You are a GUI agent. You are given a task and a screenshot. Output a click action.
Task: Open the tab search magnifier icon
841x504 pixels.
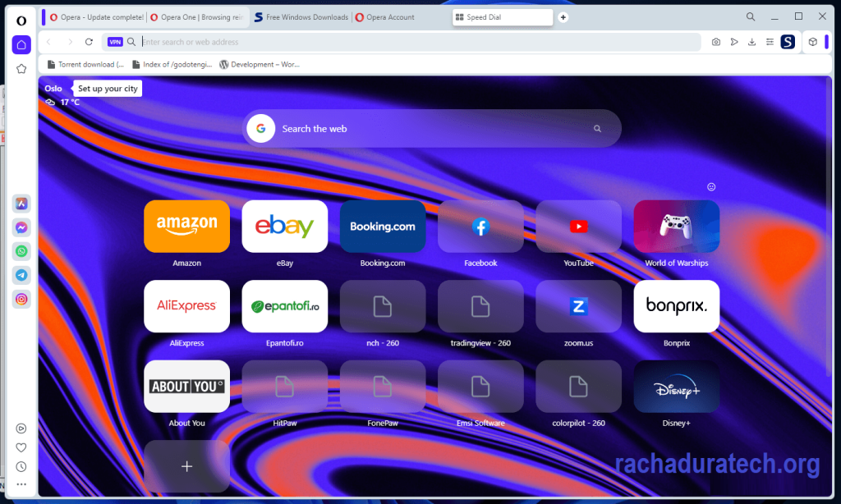[x=751, y=16]
